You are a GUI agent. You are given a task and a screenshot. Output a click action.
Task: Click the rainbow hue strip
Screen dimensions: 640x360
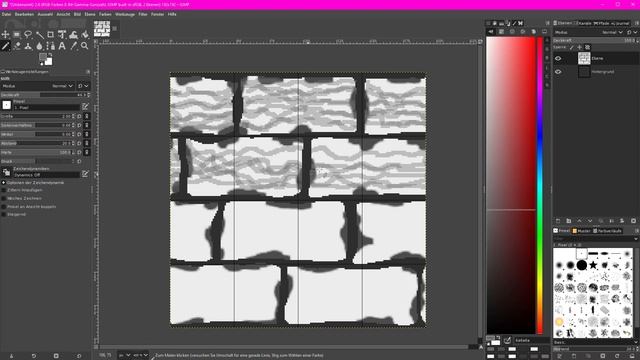coord(540,185)
